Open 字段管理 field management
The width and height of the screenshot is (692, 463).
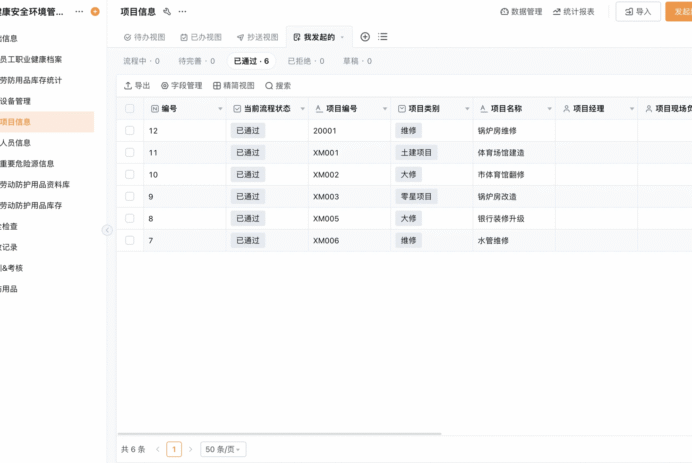[181, 86]
